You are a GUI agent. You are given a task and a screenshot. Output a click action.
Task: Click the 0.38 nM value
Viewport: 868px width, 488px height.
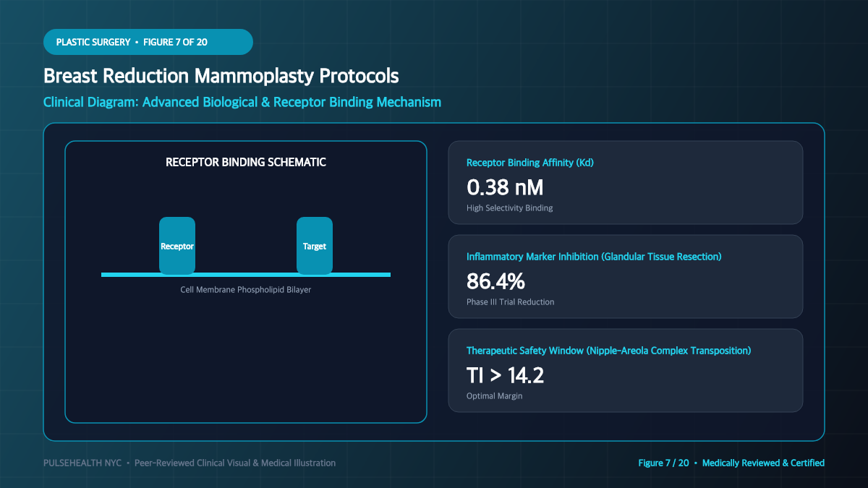pos(505,187)
